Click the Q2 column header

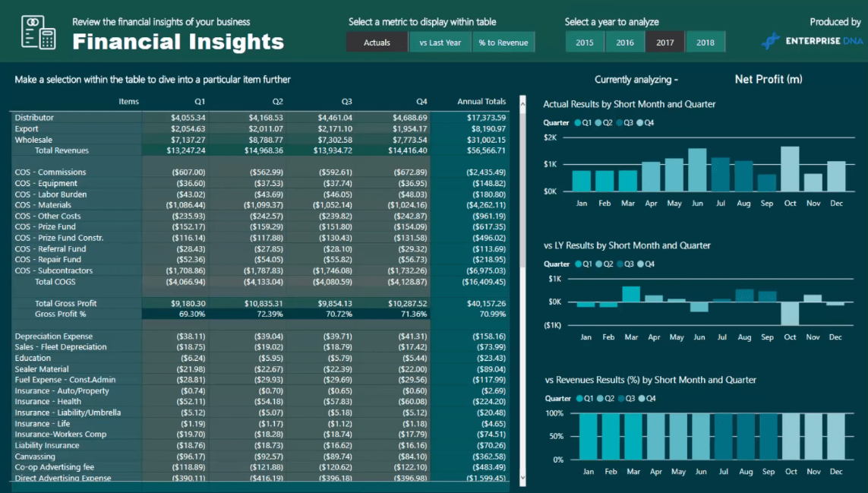tap(277, 101)
